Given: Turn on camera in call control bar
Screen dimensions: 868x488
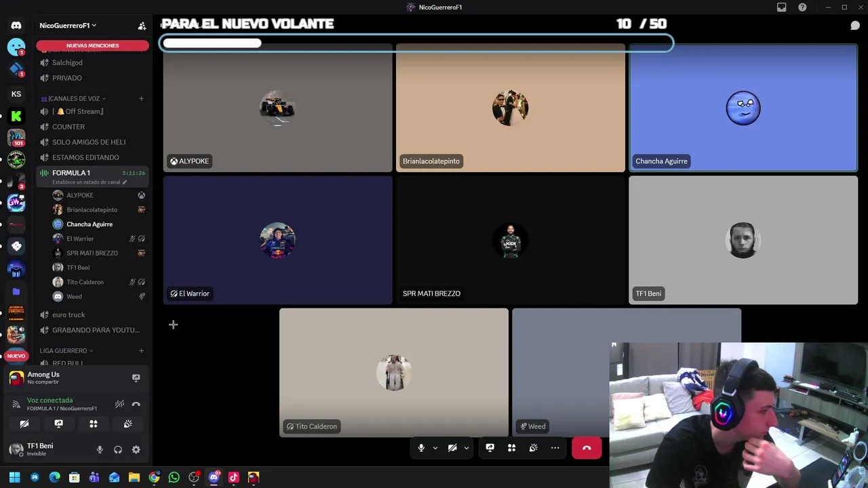Looking at the screenshot, I should click(452, 447).
